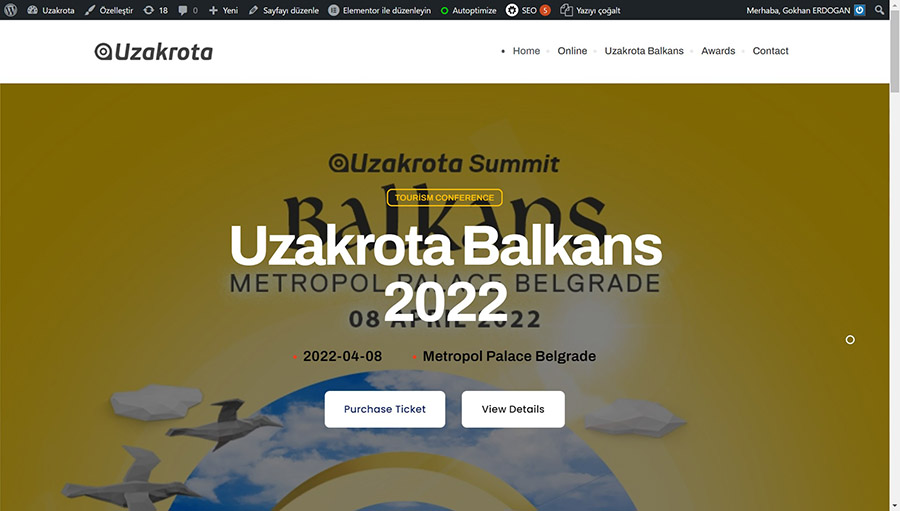Click the Purchase Ticket button
The height and width of the screenshot is (511, 900).
385,409
